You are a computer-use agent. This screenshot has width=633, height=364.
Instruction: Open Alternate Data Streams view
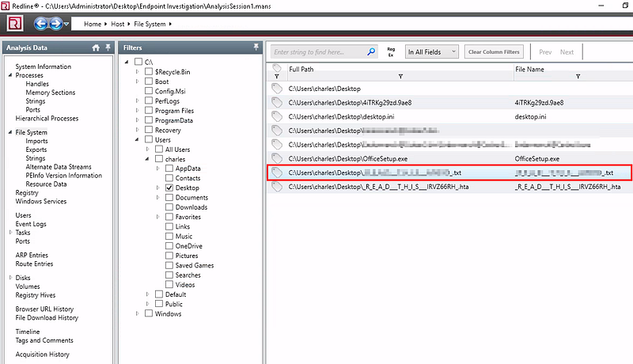pyautogui.click(x=59, y=167)
